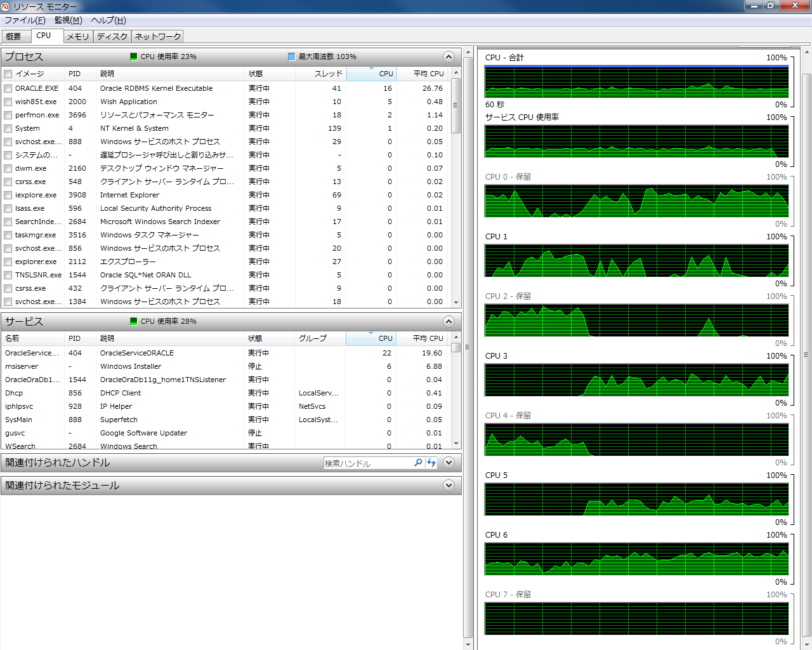
Task: Sort processes by the 平均 CPU column header
Action: coord(424,74)
